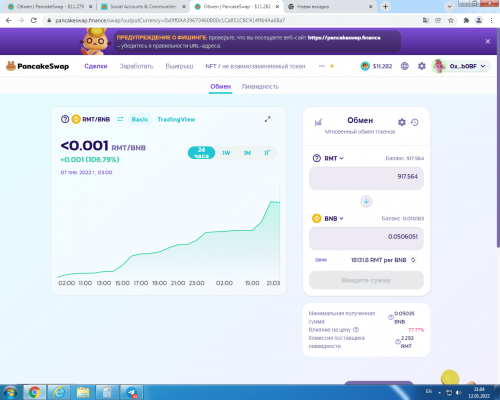Open the browser extensions puzzle icon
This screenshot has height=400, width=500.
[466, 20]
